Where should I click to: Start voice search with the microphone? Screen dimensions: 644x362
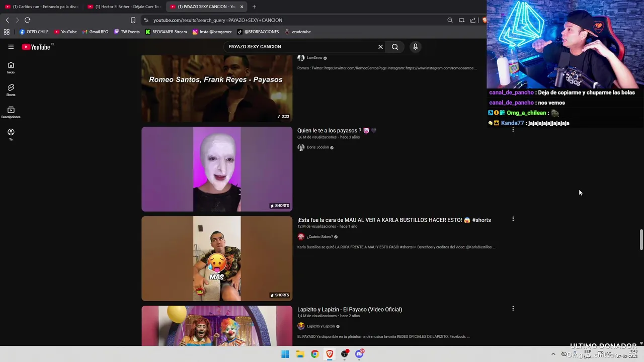click(x=415, y=47)
